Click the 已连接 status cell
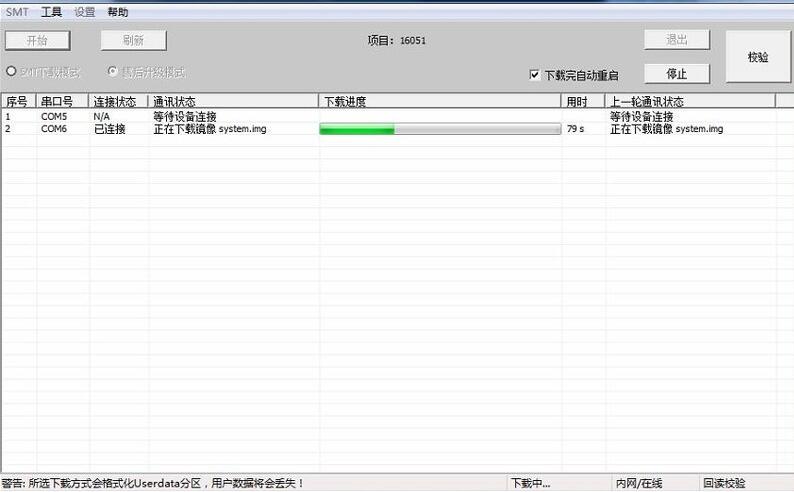The image size is (794, 492). tap(110, 129)
